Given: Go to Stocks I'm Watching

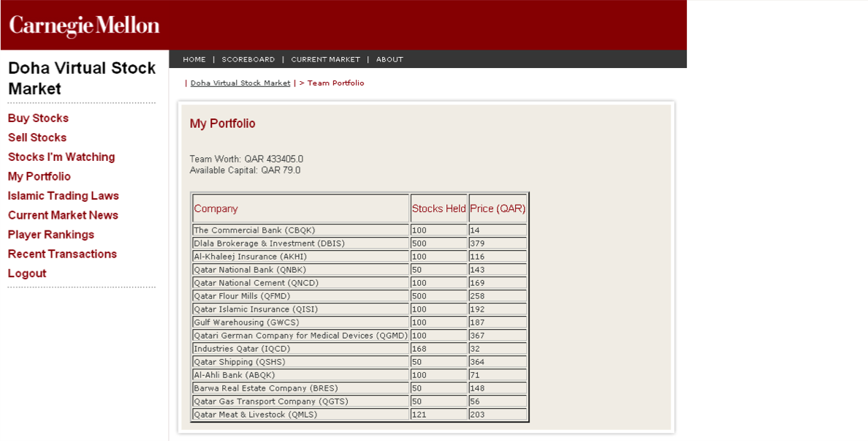Looking at the screenshot, I should [x=61, y=157].
